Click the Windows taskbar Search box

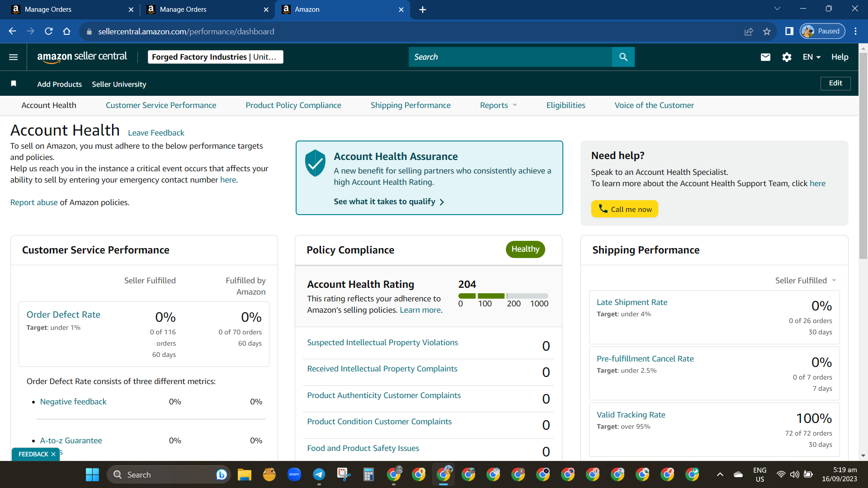point(168,474)
